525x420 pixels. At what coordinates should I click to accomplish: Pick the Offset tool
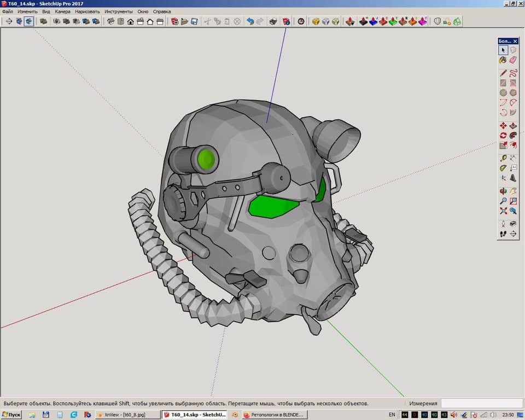pyautogui.click(x=513, y=145)
